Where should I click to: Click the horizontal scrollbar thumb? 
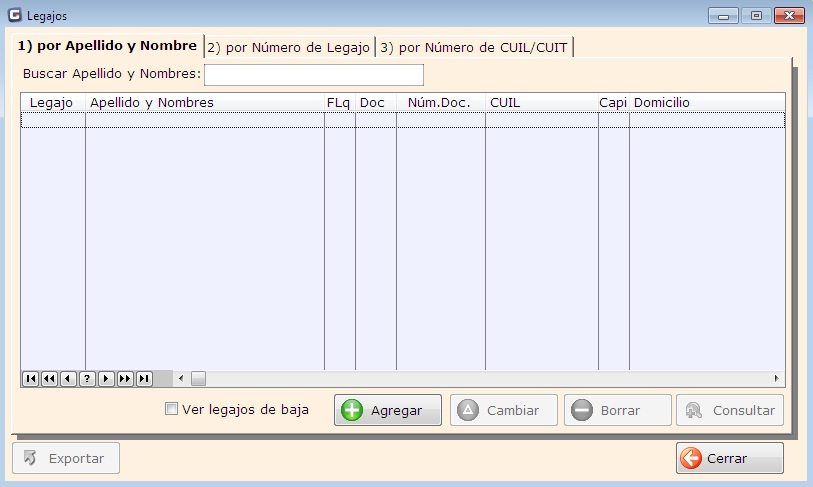(198, 379)
